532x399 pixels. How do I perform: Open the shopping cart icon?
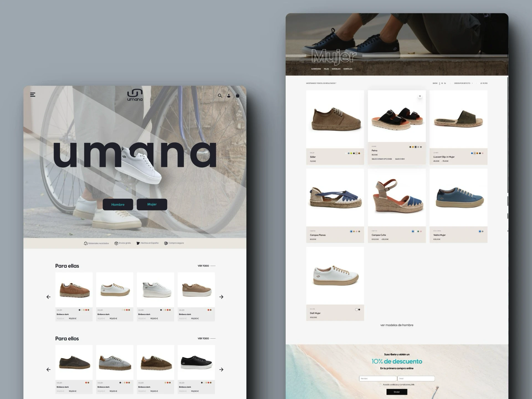click(238, 96)
